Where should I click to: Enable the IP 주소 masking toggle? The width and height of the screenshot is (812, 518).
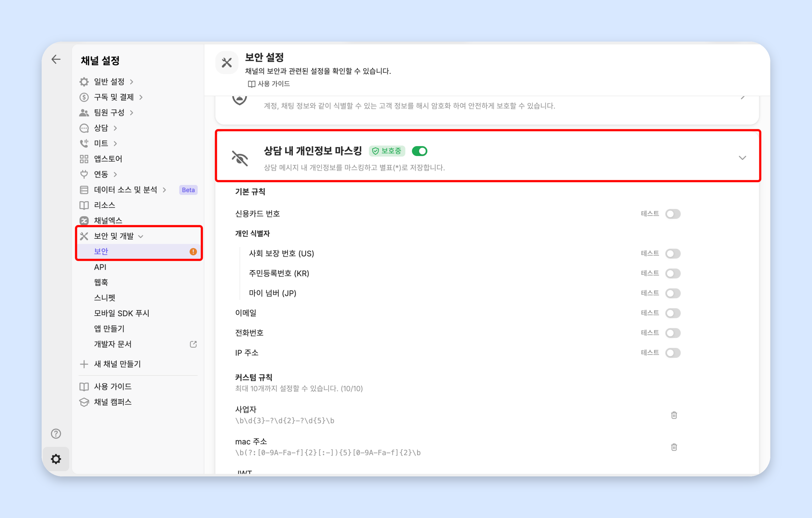[673, 353]
